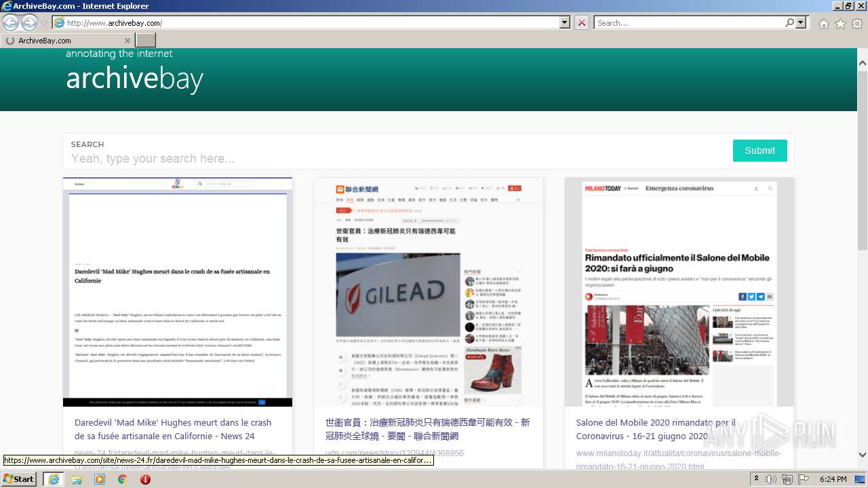The width and height of the screenshot is (868, 488).
Task: Click the Internet Explorer taskbar icon
Action: (53, 479)
